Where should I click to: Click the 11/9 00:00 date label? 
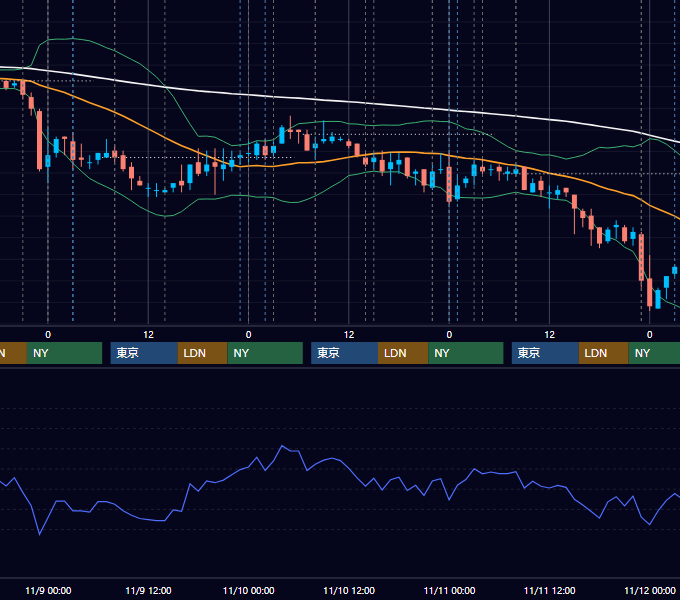[x=48, y=590]
